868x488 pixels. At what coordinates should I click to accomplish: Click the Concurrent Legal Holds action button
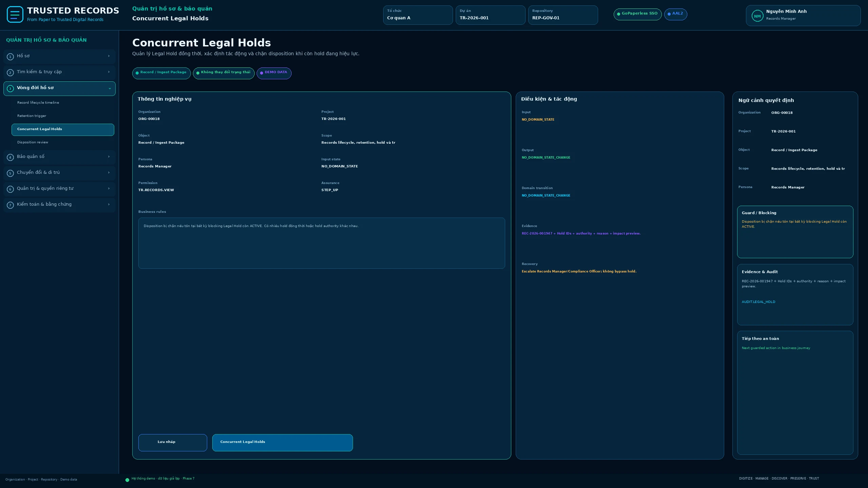282,443
